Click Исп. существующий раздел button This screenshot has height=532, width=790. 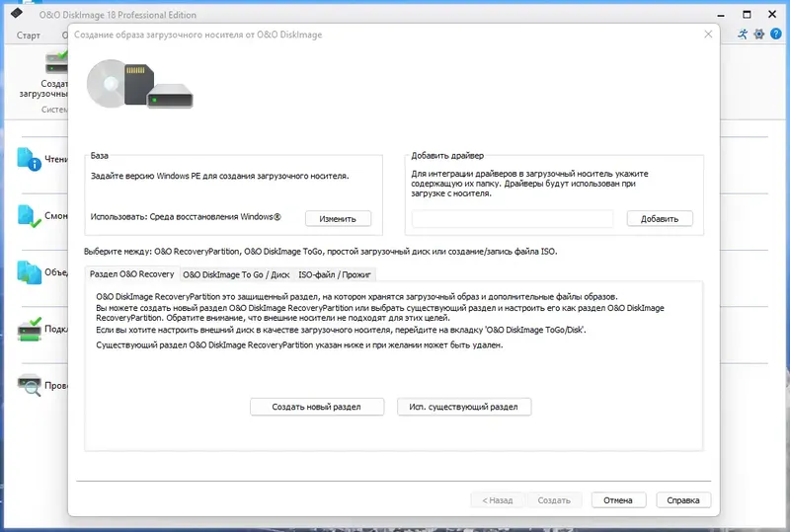[464, 407]
